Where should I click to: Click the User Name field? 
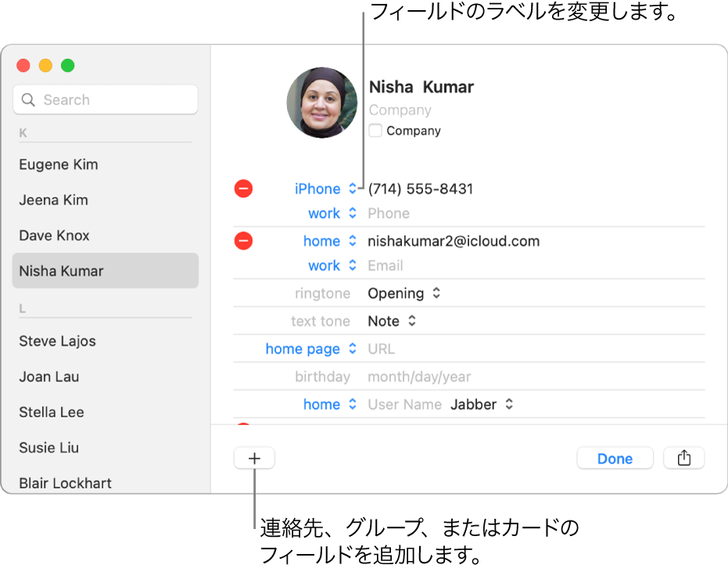(x=404, y=404)
